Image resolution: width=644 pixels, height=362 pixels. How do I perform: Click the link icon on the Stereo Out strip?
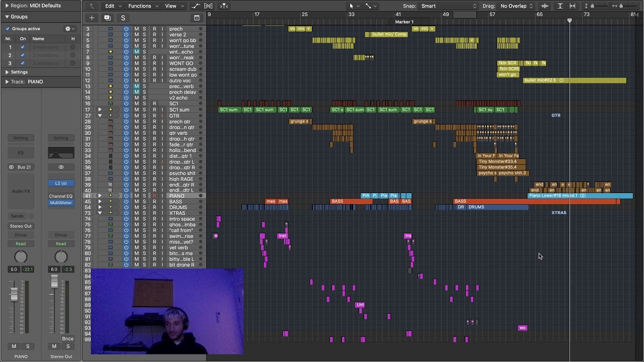click(x=61, y=167)
